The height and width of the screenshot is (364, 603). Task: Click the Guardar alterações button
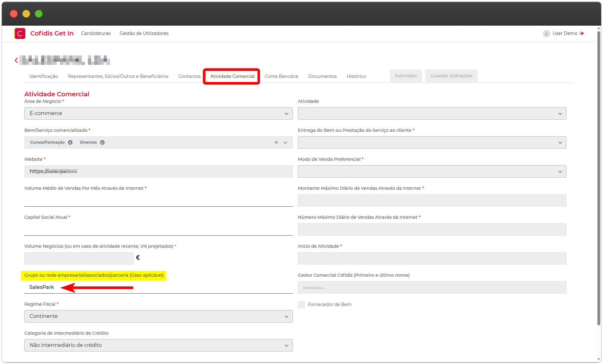(451, 76)
